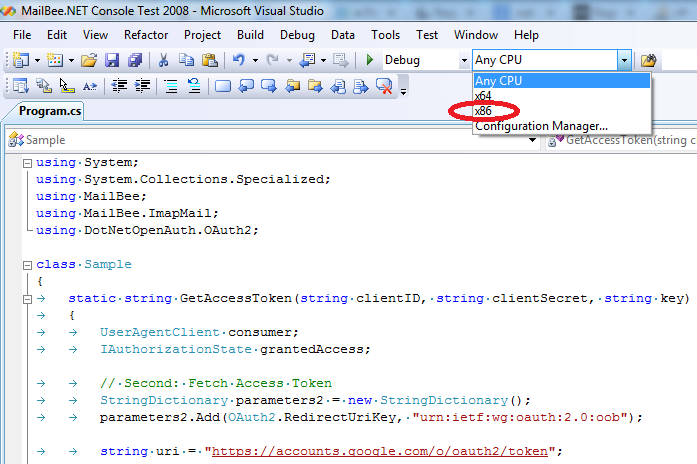Click the Save icon in toolbar

pyautogui.click(x=111, y=61)
